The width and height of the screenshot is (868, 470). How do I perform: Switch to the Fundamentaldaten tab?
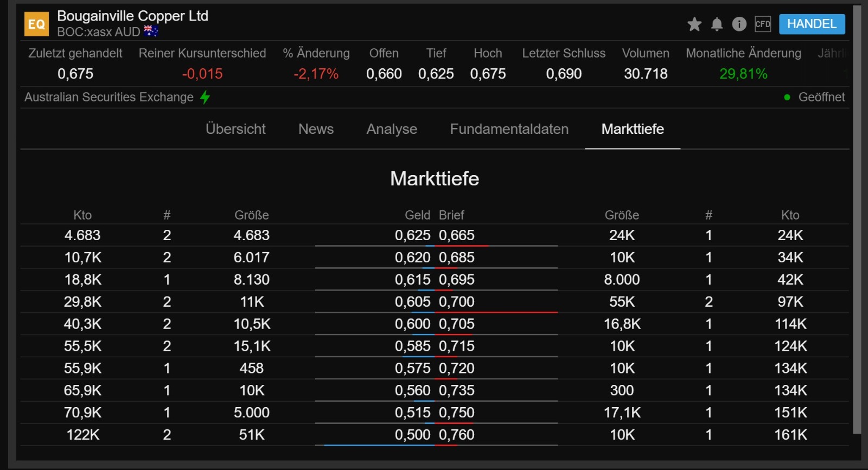(x=509, y=129)
